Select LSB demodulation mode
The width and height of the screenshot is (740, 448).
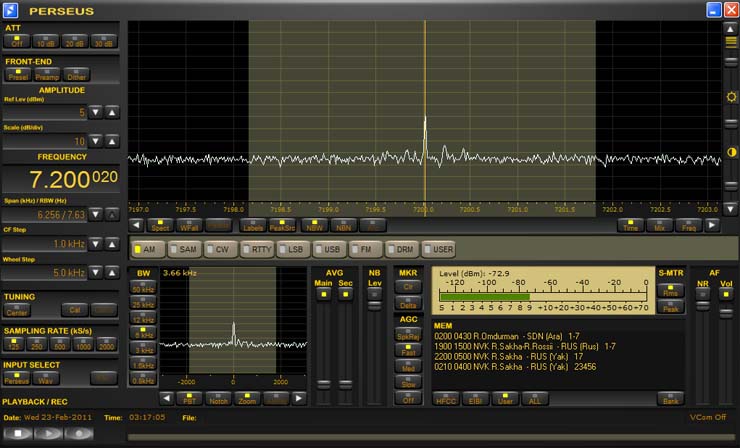coord(293,249)
